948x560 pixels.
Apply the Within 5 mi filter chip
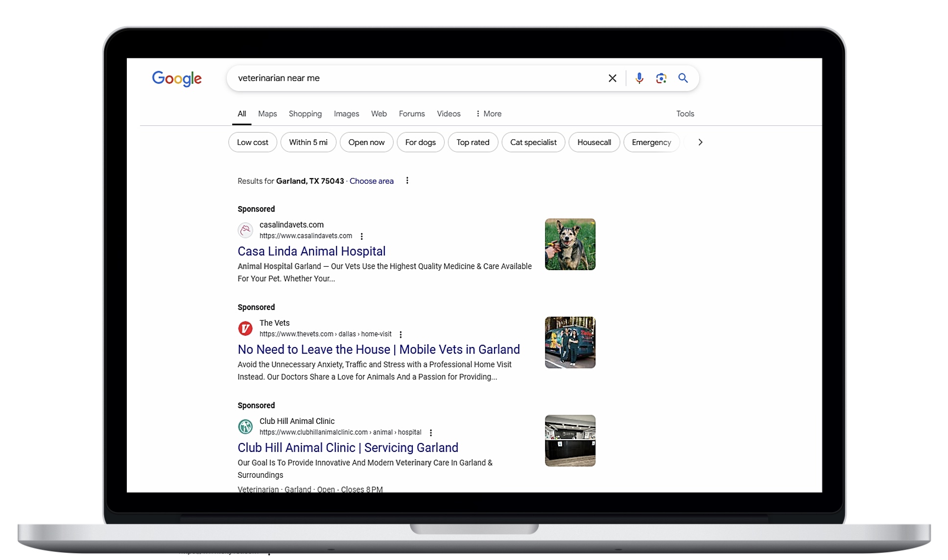308,142
